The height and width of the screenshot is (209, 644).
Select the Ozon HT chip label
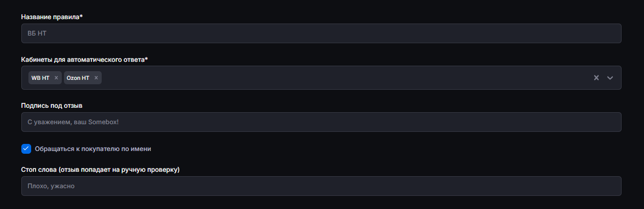click(78, 78)
